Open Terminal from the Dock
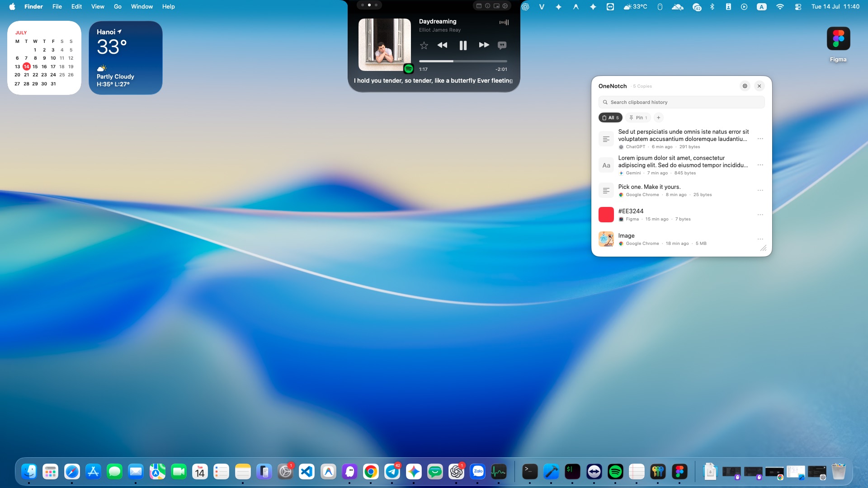Viewport: 868px width, 488px height. (x=530, y=472)
